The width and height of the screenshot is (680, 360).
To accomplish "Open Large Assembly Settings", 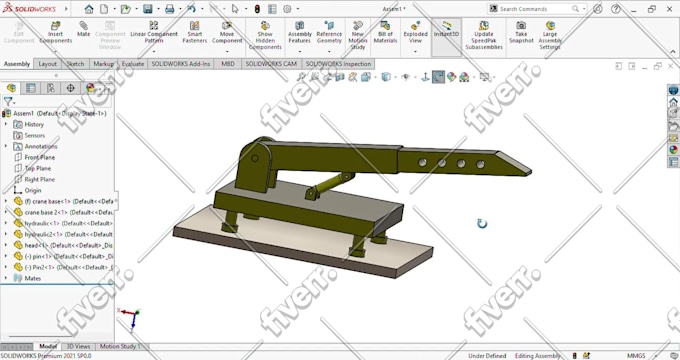I will 550,36.
